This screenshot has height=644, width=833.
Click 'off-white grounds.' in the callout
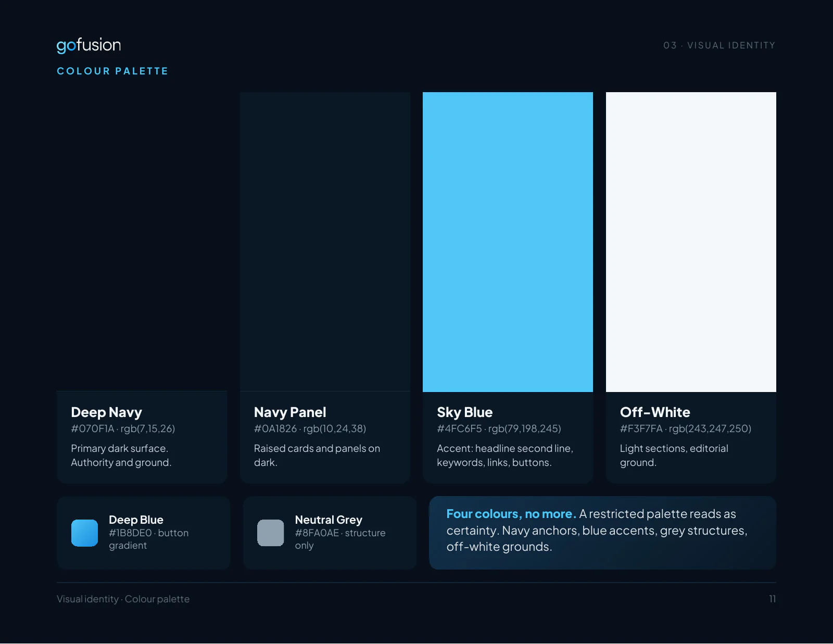(499, 547)
